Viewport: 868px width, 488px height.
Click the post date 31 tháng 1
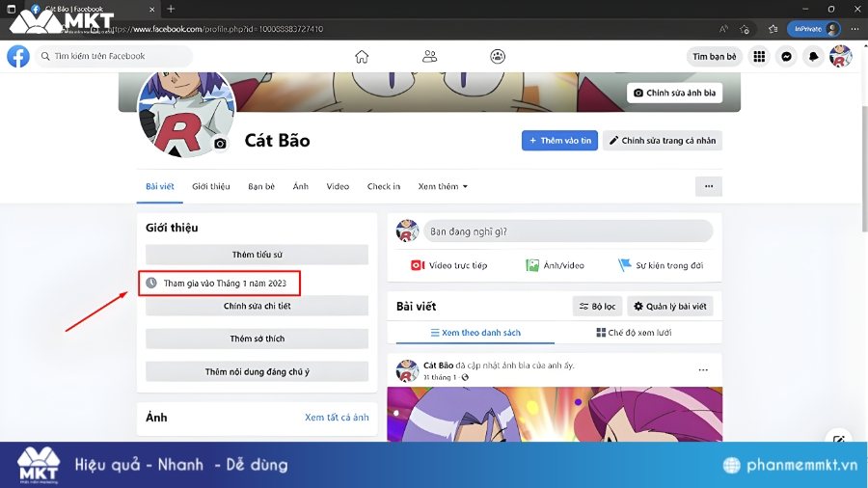[x=441, y=377]
